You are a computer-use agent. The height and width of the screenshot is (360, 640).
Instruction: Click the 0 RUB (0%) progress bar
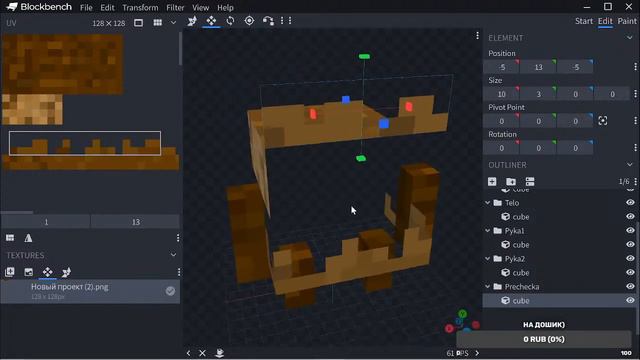coord(544,339)
